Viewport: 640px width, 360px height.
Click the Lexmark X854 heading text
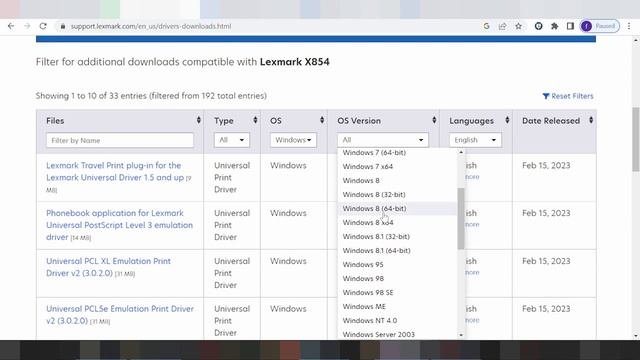click(295, 62)
